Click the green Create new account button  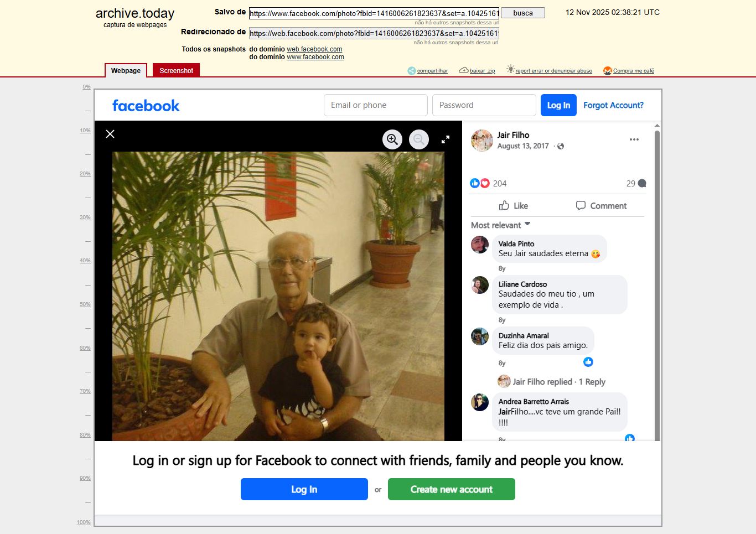point(451,489)
